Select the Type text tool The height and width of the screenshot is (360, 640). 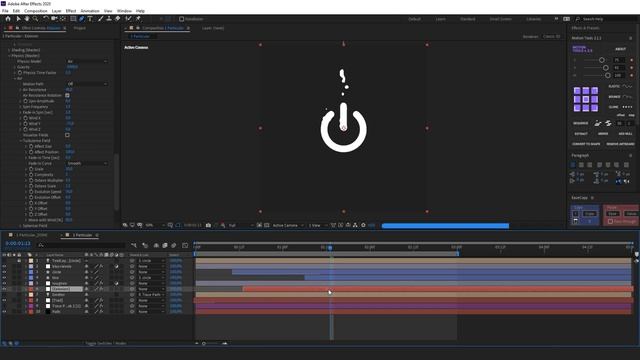90,19
